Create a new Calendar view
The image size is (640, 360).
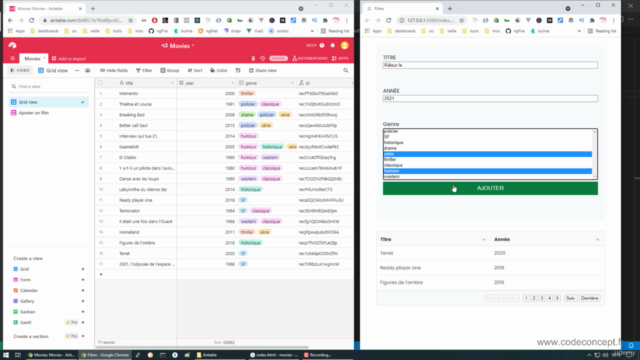(48, 290)
